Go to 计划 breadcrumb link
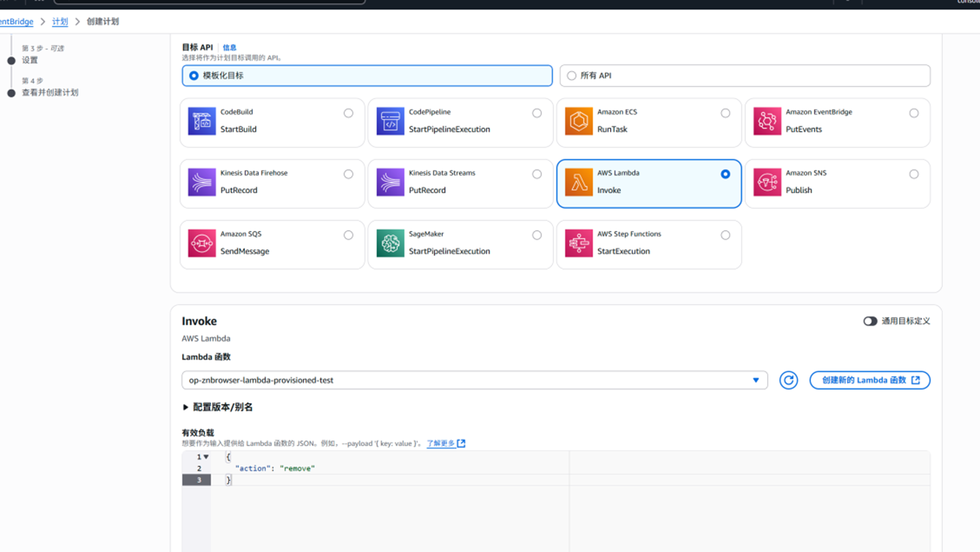980x552 pixels. (x=60, y=21)
